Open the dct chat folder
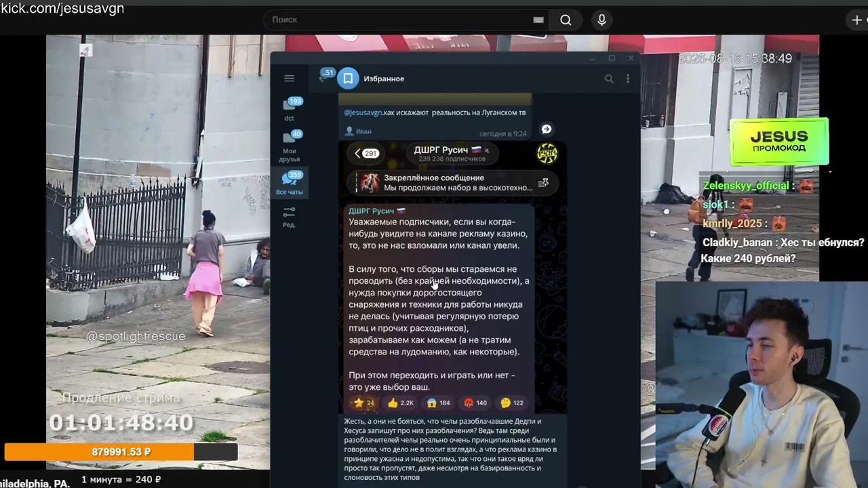868x488 pixels. click(290, 109)
